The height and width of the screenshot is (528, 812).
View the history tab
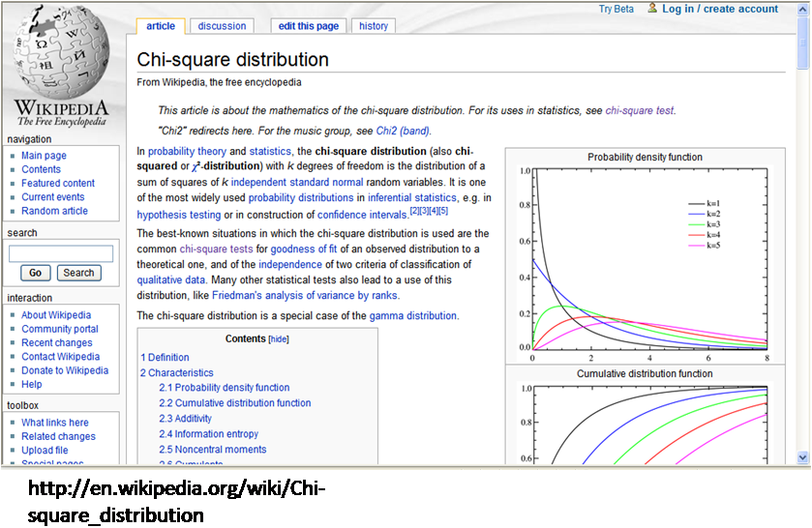(x=374, y=26)
